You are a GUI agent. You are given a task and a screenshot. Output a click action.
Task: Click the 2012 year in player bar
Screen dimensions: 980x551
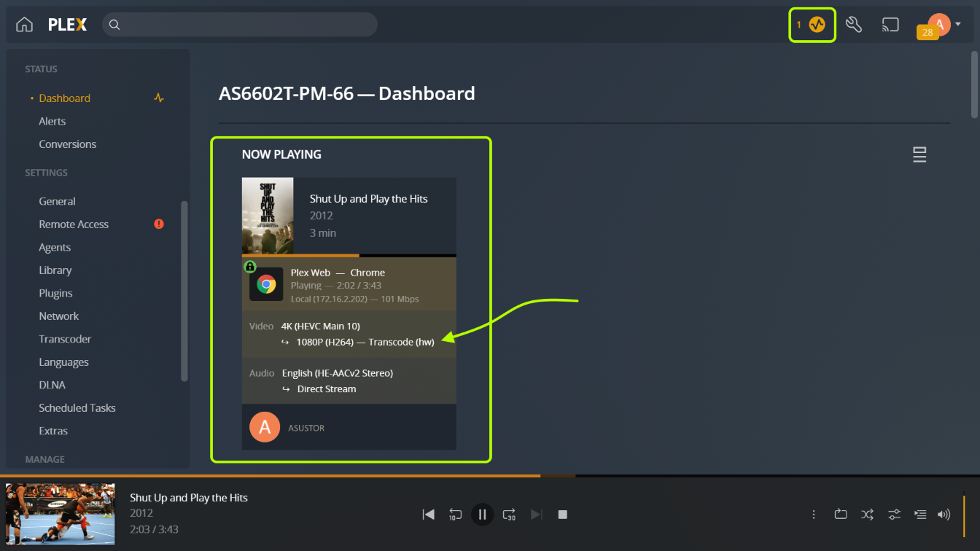click(141, 513)
